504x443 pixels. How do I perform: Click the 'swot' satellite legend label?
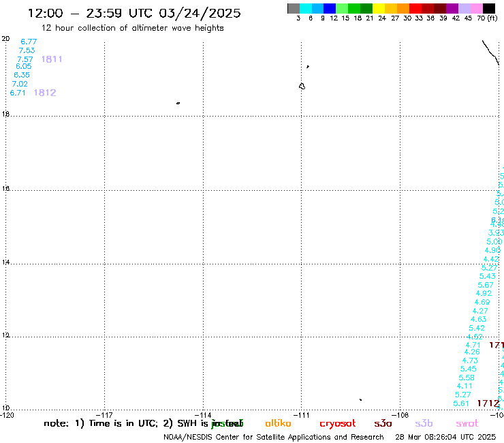[467, 423]
